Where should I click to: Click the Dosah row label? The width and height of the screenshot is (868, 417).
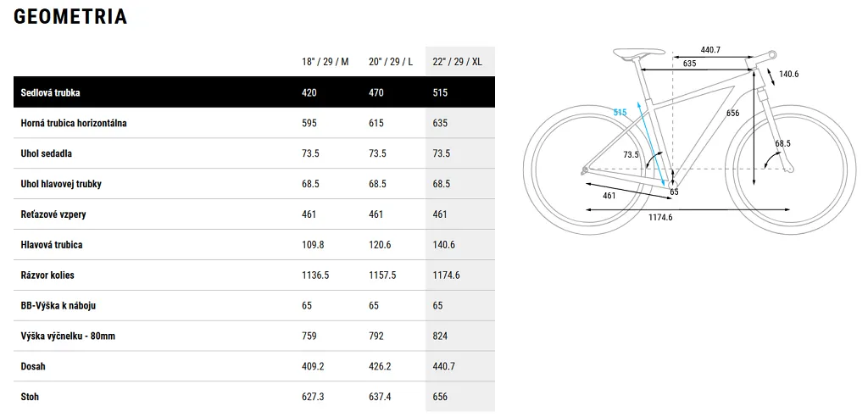33,367
